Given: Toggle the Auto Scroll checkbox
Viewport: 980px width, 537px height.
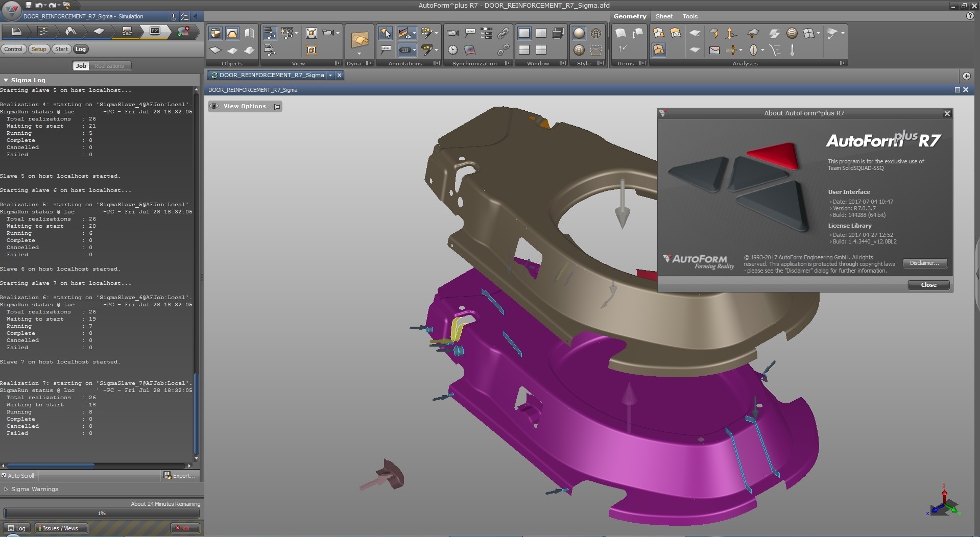Looking at the screenshot, I should 4,475.
